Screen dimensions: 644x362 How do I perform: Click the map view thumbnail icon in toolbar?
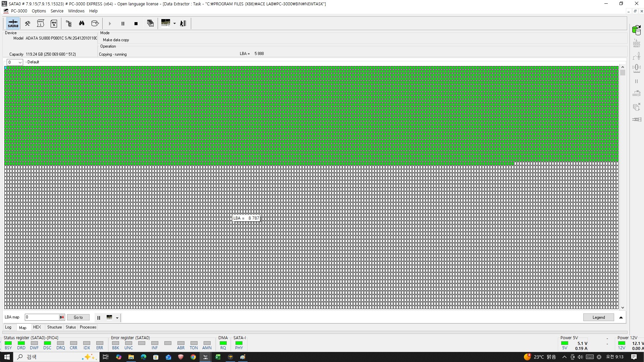coord(166,23)
